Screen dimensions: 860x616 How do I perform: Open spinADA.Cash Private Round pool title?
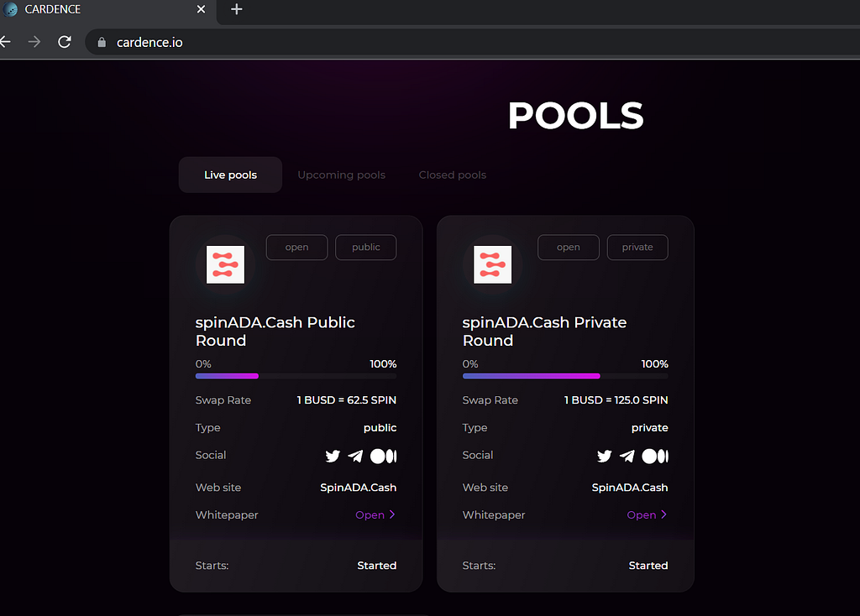544,331
